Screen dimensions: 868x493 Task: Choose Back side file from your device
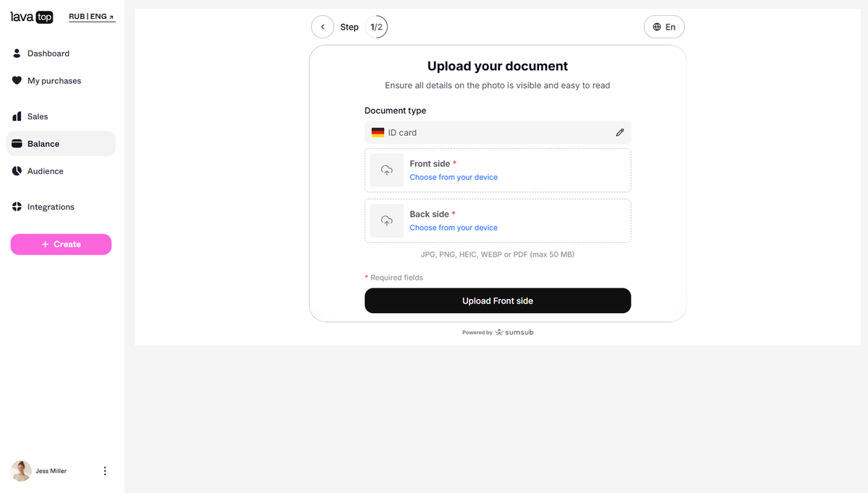[x=454, y=228]
